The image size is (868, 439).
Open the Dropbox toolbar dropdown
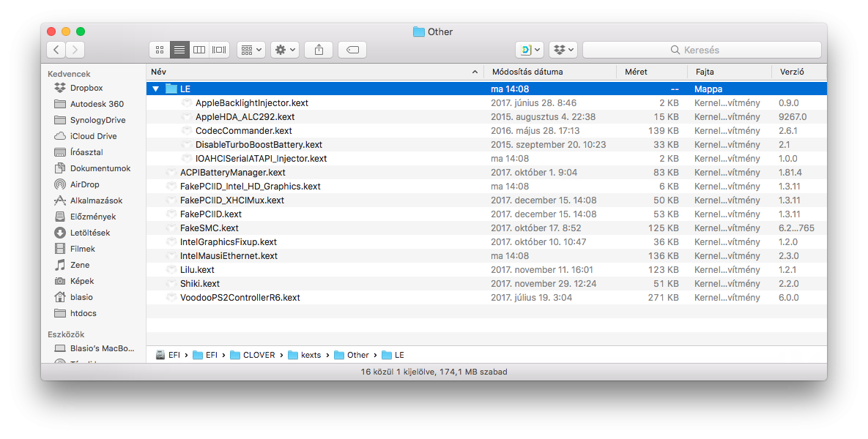563,50
